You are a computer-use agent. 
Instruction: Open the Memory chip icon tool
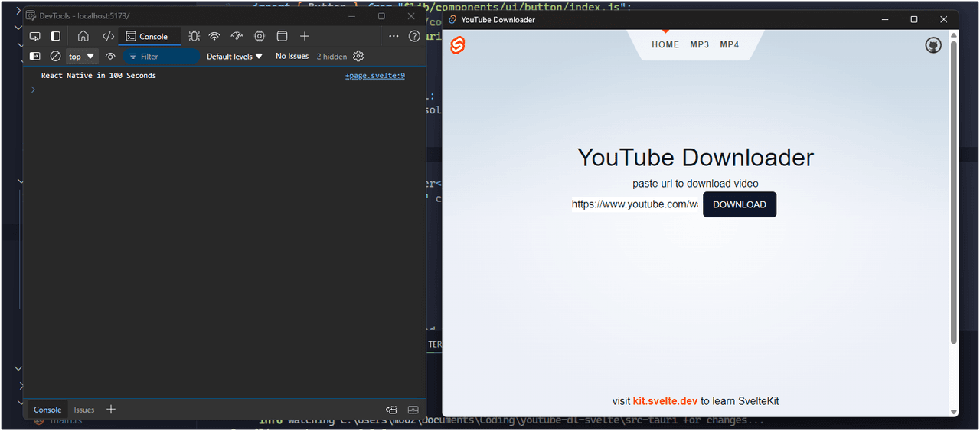pyautogui.click(x=260, y=36)
